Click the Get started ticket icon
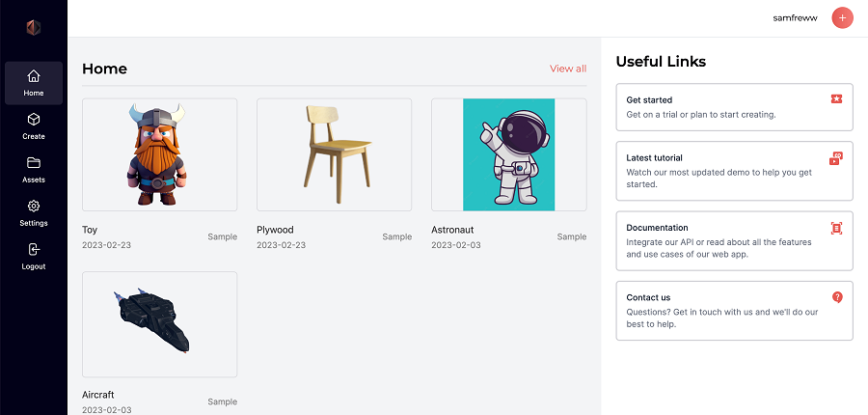The image size is (868, 415). (836, 99)
